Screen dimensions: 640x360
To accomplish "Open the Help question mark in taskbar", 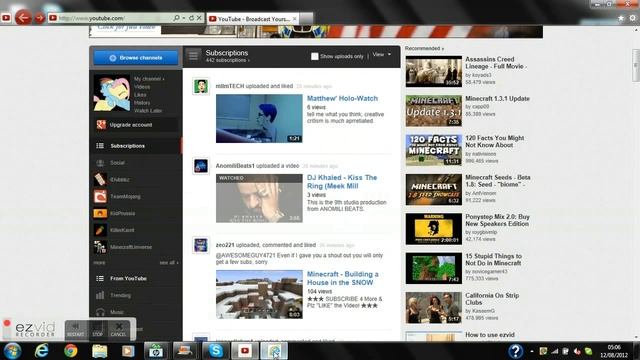I will click(516, 351).
